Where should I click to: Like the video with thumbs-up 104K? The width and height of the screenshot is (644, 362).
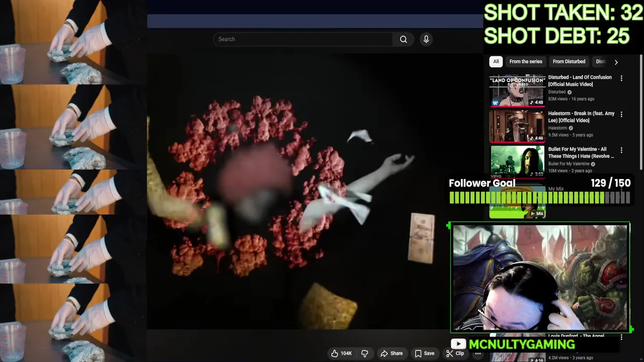pos(341,353)
